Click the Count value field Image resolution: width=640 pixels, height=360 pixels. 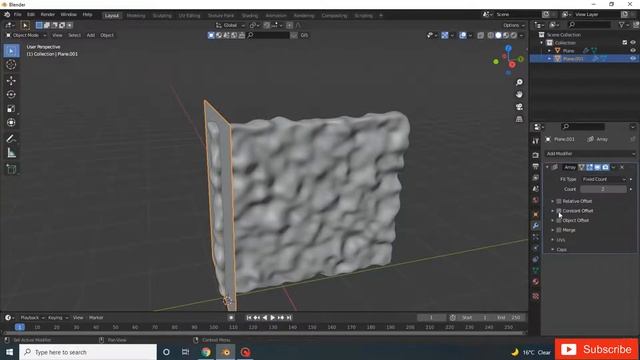pos(603,189)
